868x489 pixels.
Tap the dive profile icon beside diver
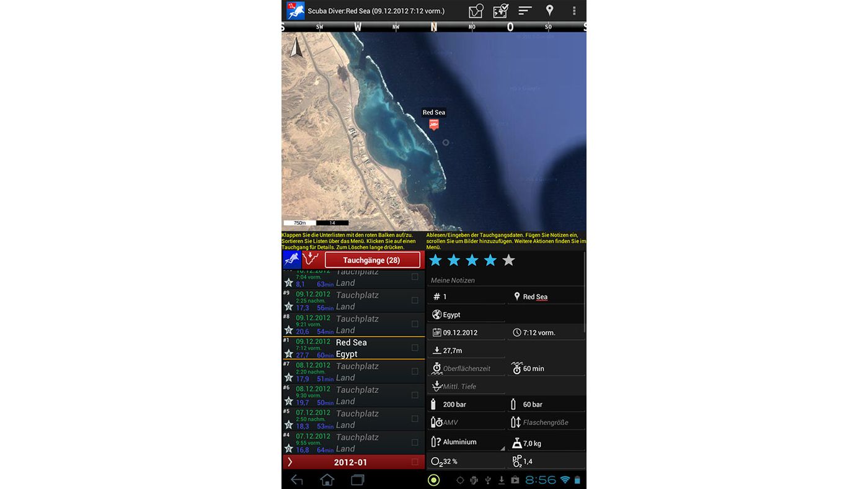click(x=312, y=259)
